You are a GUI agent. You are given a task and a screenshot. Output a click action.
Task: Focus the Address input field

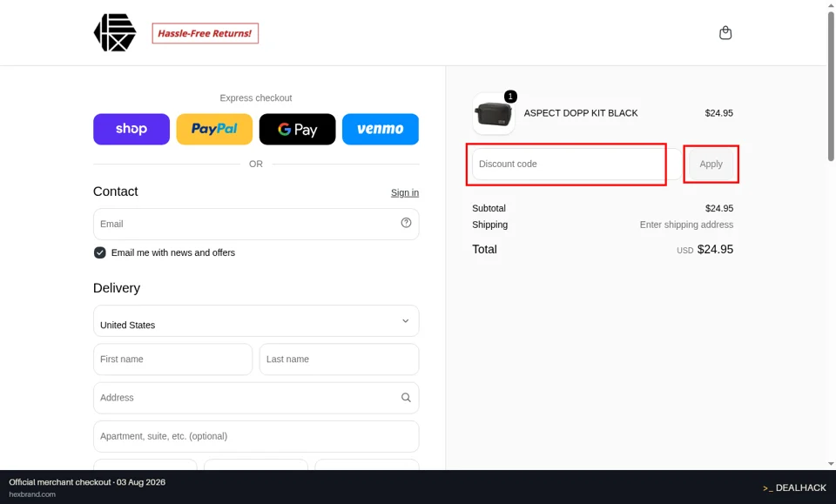[256, 398]
